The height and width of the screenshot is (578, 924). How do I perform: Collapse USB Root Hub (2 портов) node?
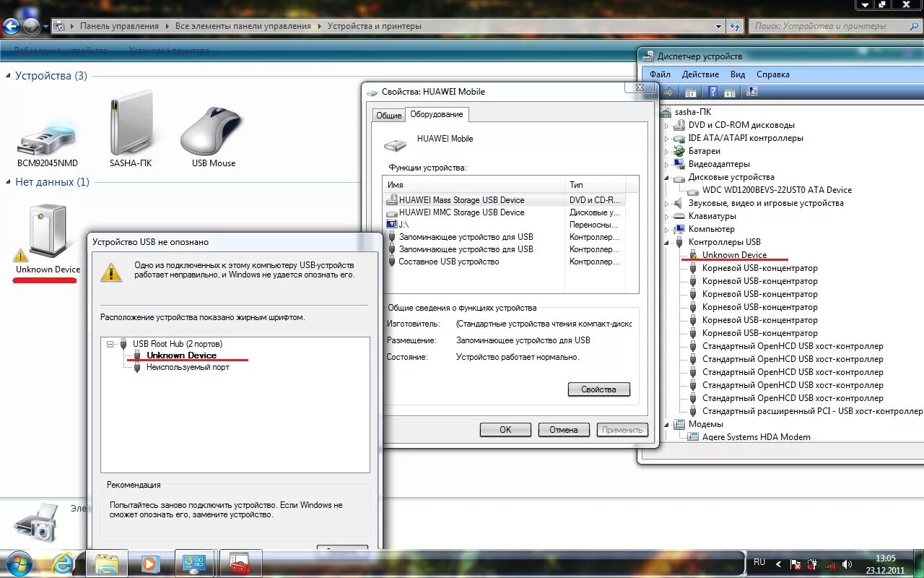(110, 344)
